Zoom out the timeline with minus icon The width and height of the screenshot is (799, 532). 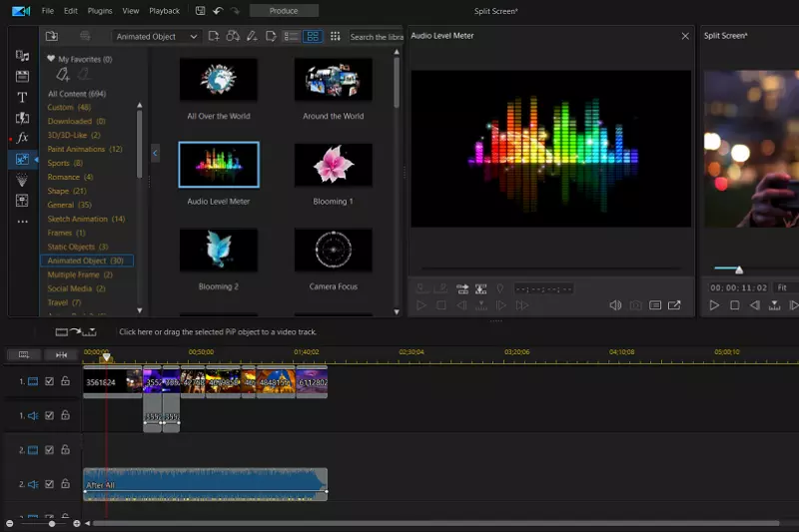coord(10,523)
